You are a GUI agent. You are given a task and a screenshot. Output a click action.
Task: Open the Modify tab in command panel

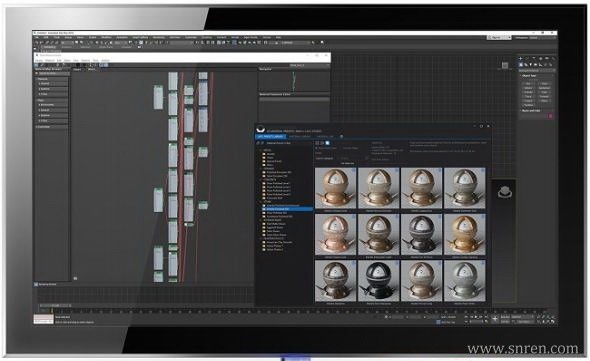(x=527, y=59)
